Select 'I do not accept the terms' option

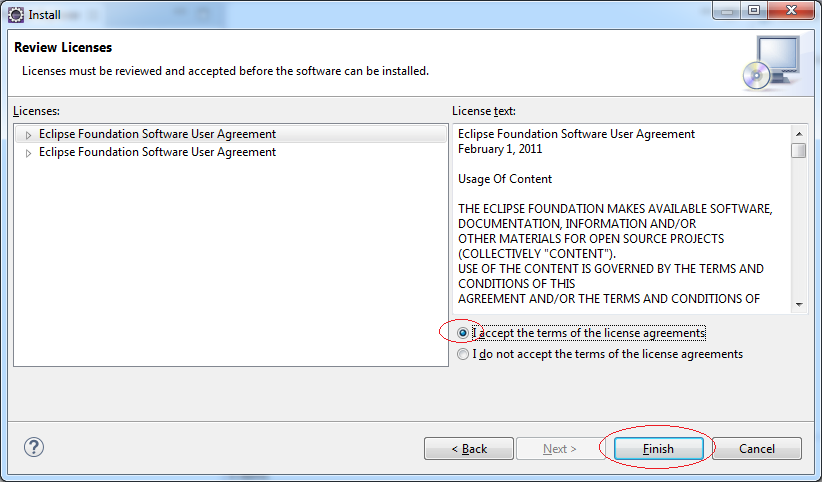click(463, 354)
